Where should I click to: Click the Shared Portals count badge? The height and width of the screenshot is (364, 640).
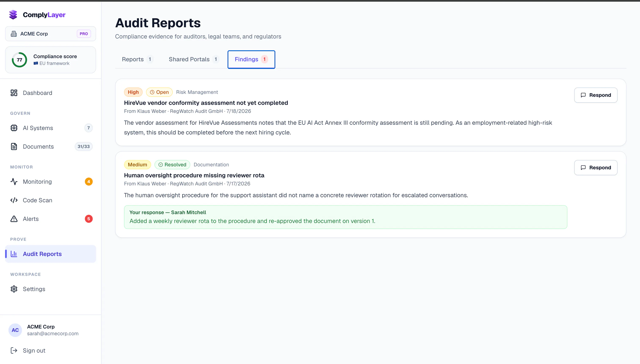(x=216, y=59)
